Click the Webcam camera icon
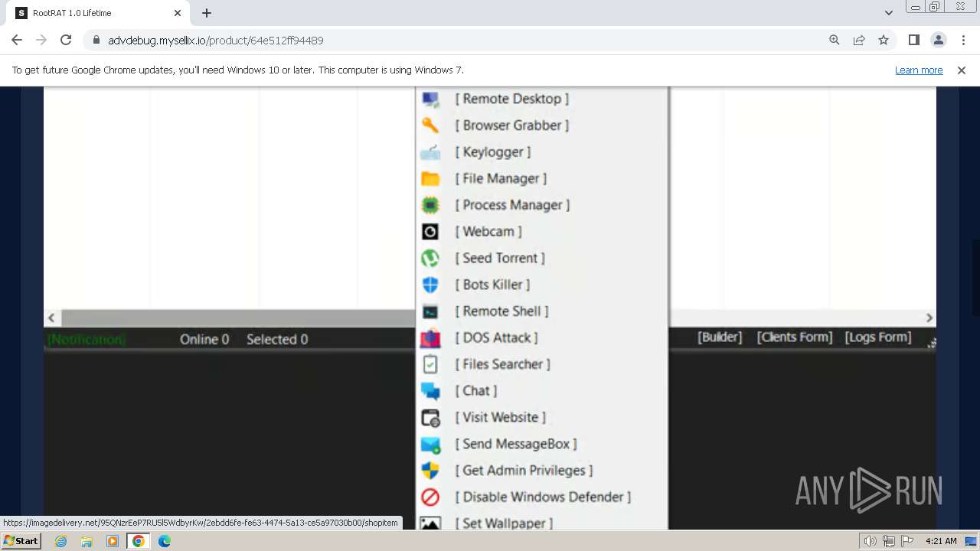This screenshot has width=980, height=551. pos(430,232)
